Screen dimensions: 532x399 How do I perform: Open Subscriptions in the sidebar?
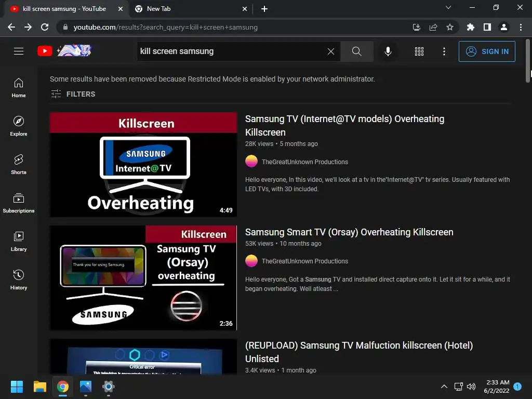[x=19, y=203]
